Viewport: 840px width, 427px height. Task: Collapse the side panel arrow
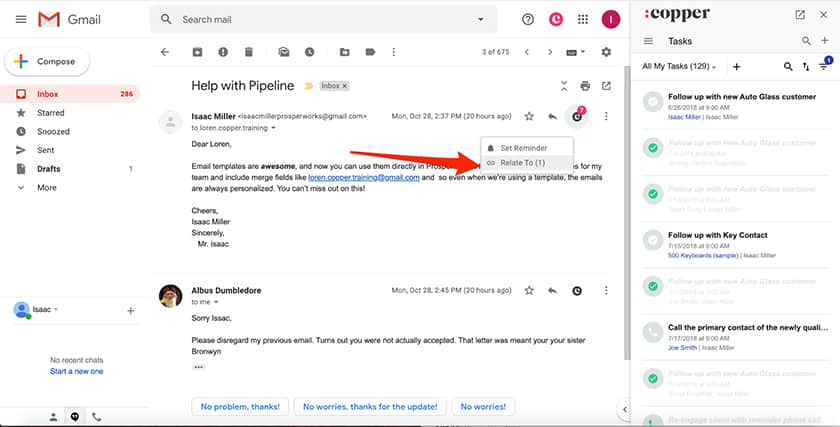(x=625, y=410)
